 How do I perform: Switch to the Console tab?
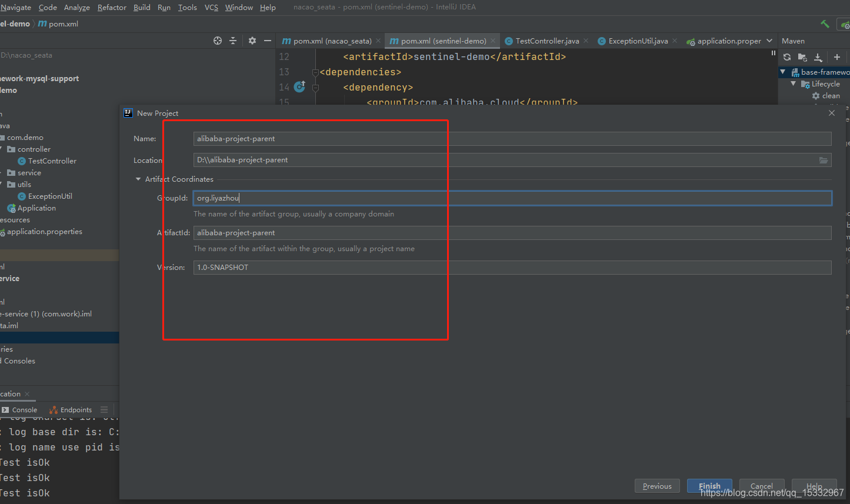19,410
